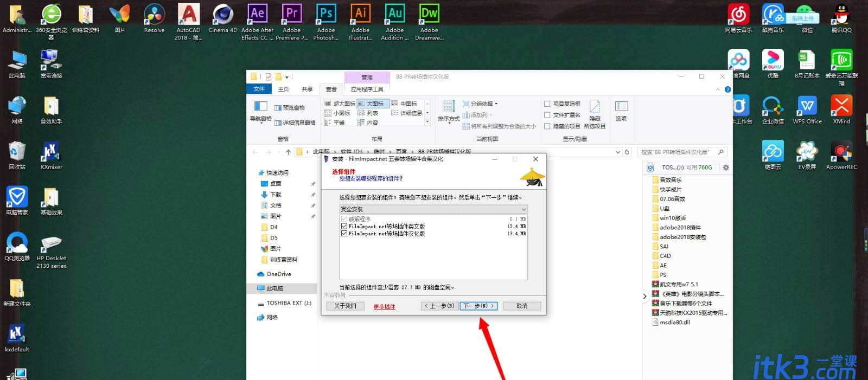Image resolution: width=868 pixels, height=380 pixels.
Task: Collapse the Explorer ribbon chevron
Action: coord(718,89)
